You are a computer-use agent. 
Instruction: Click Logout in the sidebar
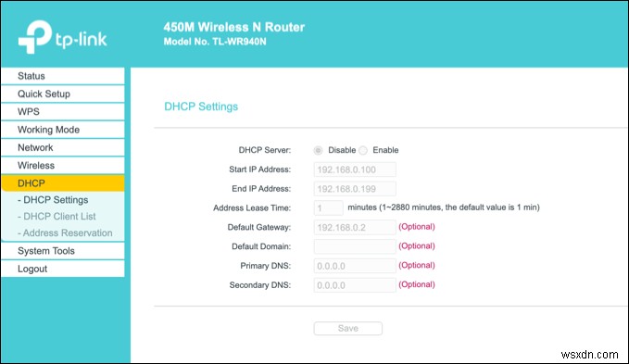click(63, 269)
